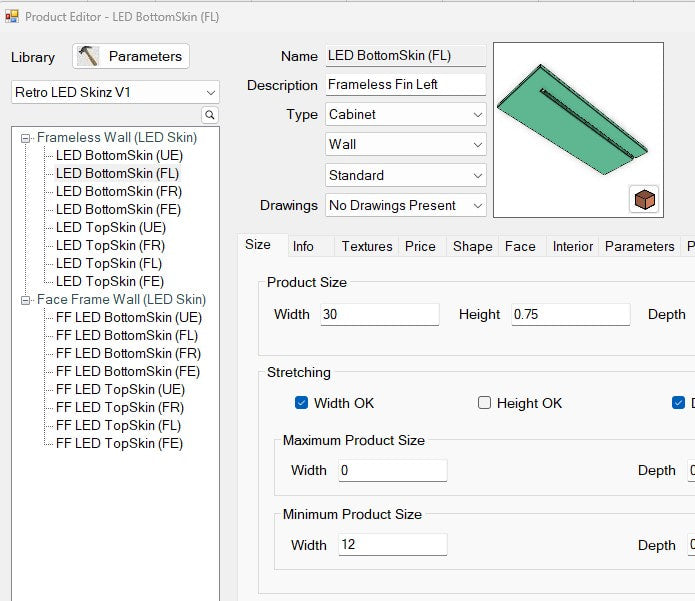The height and width of the screenshot is (601, 695).
Task: Click the search magnifier icon below library
Action: pyautogui.click(x=210, y=116)
